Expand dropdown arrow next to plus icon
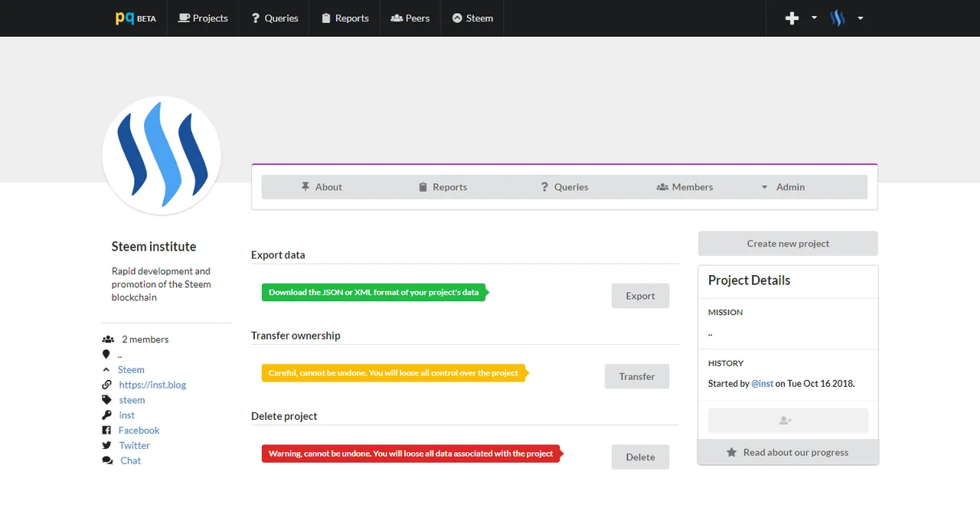980x511 pixels. [x=814, y=18]
